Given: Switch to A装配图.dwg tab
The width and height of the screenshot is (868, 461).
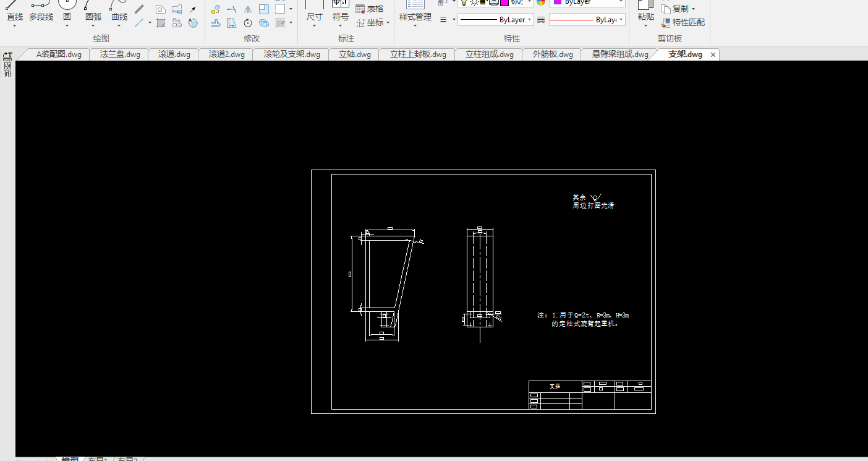Looking at the screenshot, I should (x=59, y=54).
